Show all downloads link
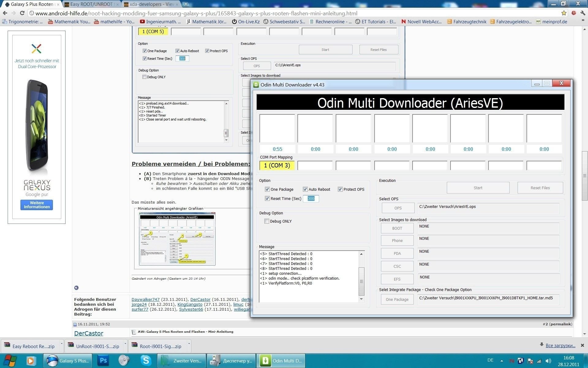588x368 pixels. 560,345
